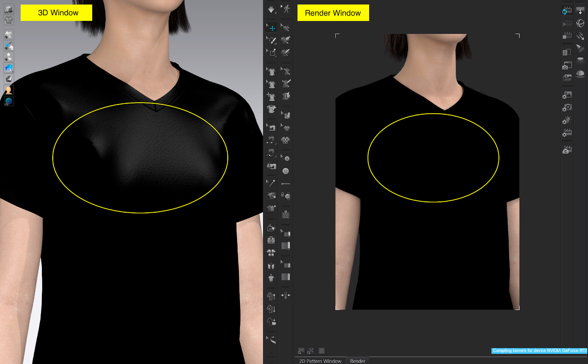Image resolution: width=588 pixels, height=364 pixels.
Task: Open the image light sphere icon
Action: point(580,23)
